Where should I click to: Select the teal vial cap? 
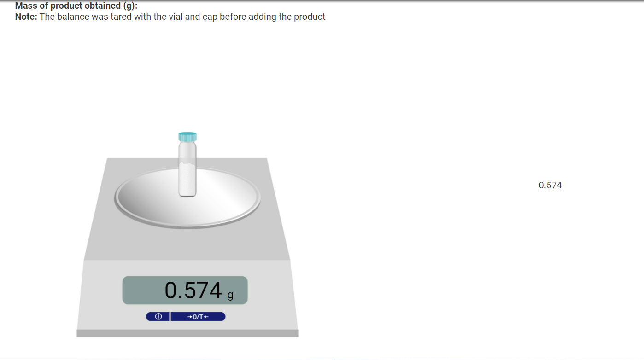tap(187, 136)
